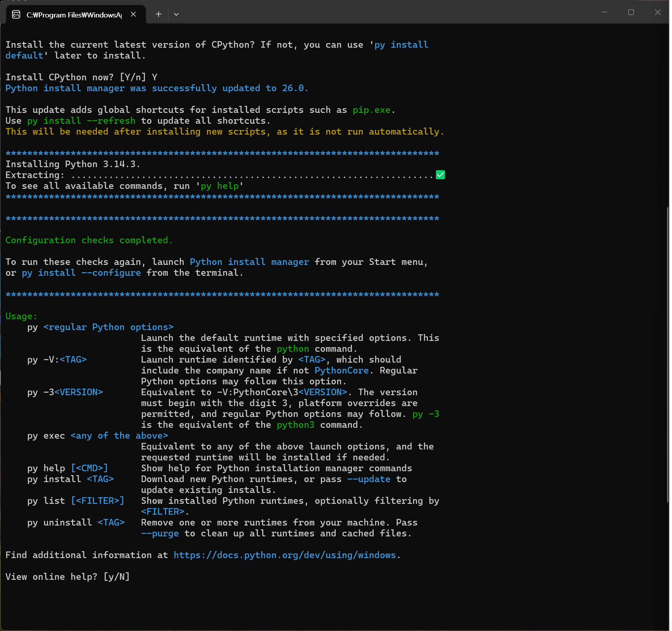Click 'Configuration checks completed.' text

(89, 240)
